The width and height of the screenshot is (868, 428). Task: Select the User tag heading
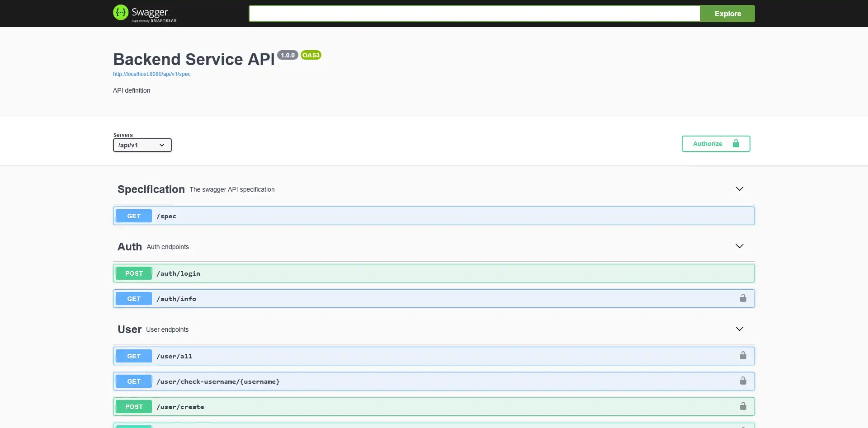point(129,329)
